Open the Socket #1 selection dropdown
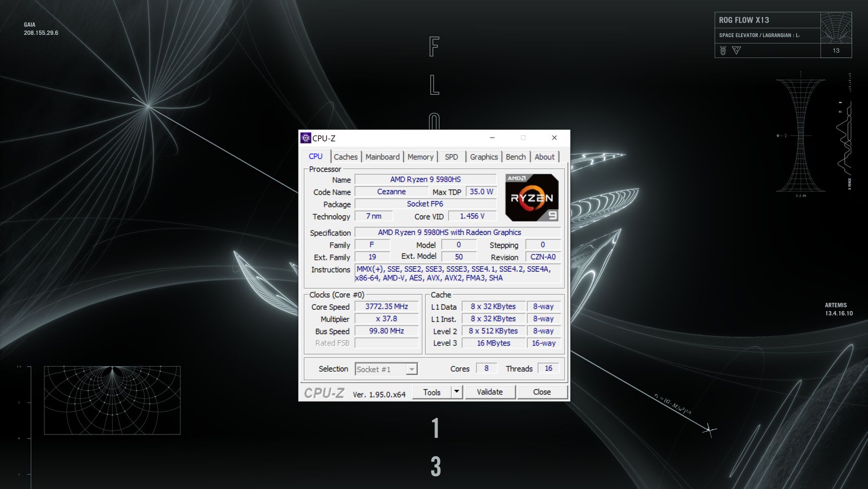 pyautogui.click(x=386, y=369)
